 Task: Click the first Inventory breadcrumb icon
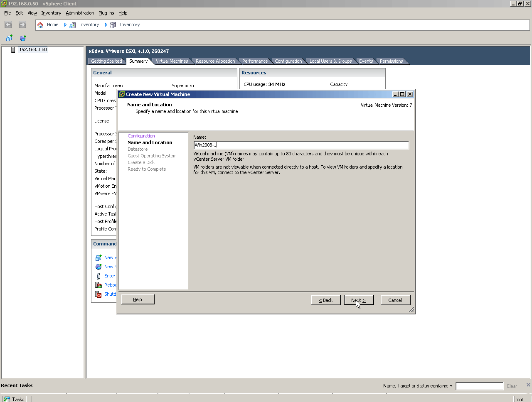[x=72, y=25]
